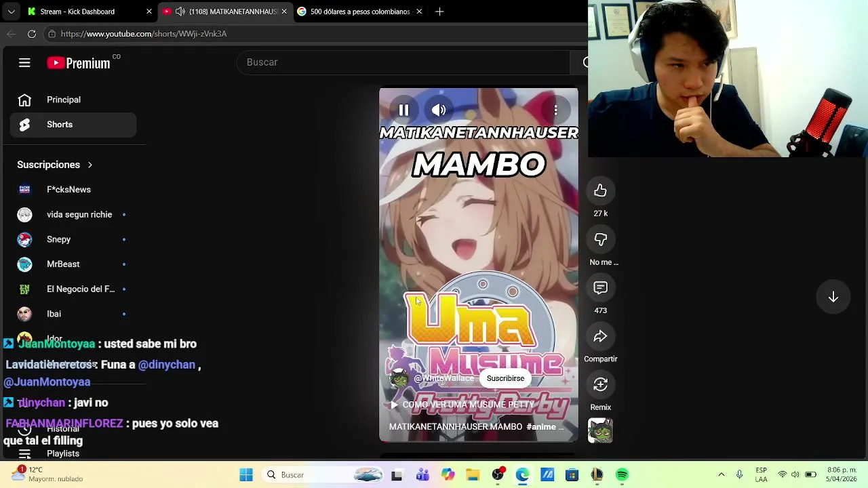The width and height of the screenshot is (868, 488).
Task: Open the weather widget showing 12°C
Action: click(x=47, y=474)
